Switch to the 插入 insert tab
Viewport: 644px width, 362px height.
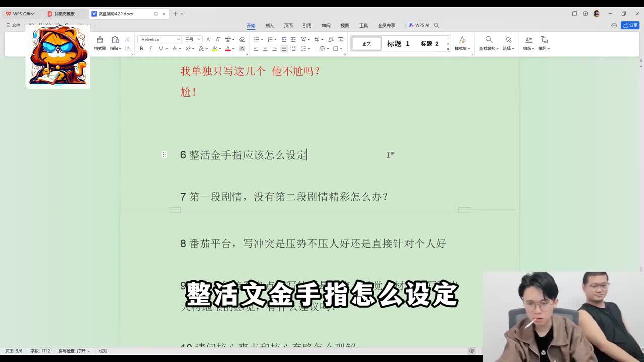click(270, 25)
